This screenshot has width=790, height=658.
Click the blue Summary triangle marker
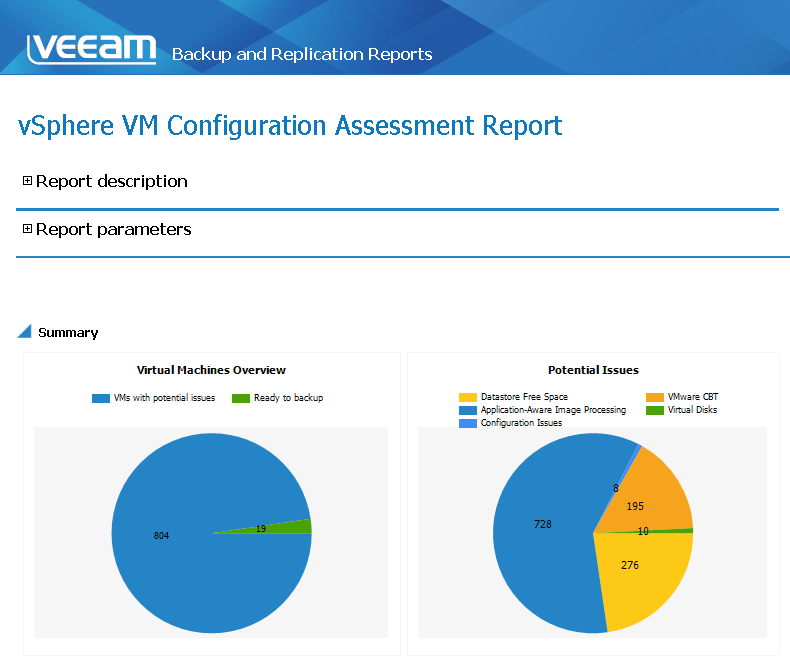25,332
